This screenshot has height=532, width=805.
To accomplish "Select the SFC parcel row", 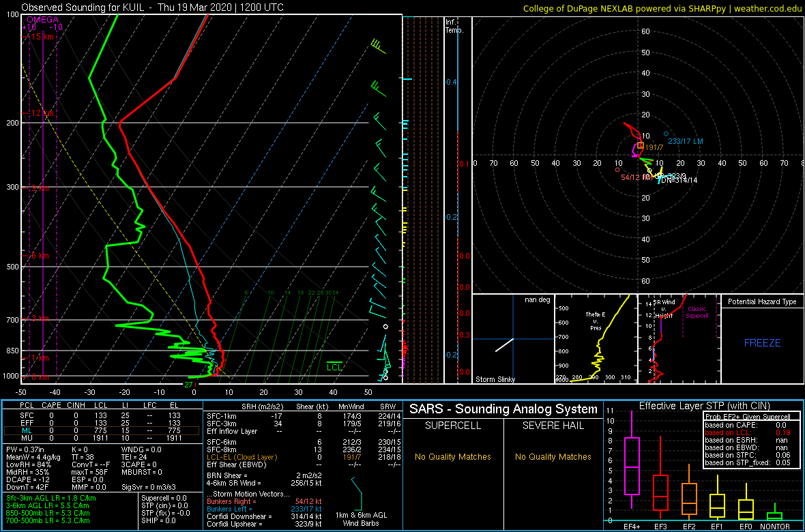I will [x=102, y=415].
